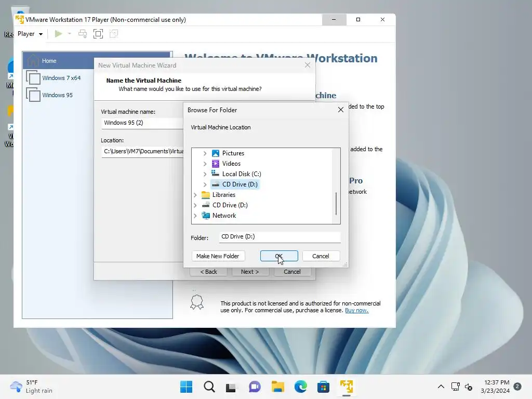Click the Make New Folder button
The image size is (532, 399).
pyautogui.click(x=218, y=256)
